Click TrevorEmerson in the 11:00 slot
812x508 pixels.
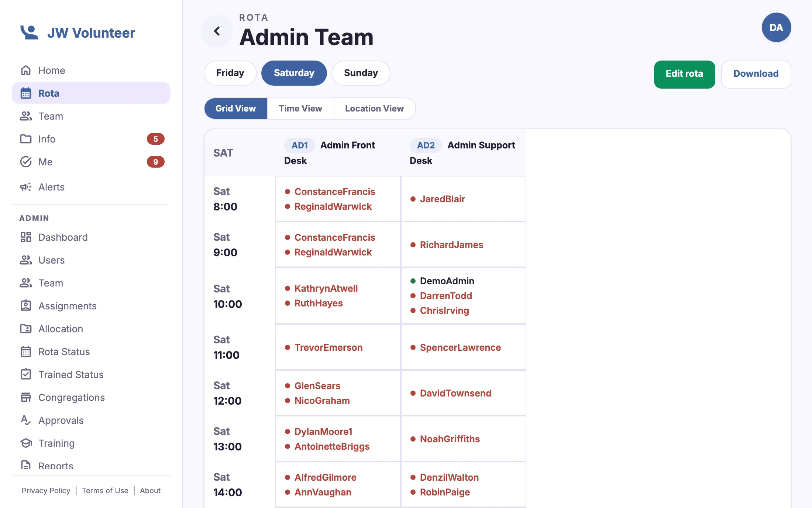(328, 347)
